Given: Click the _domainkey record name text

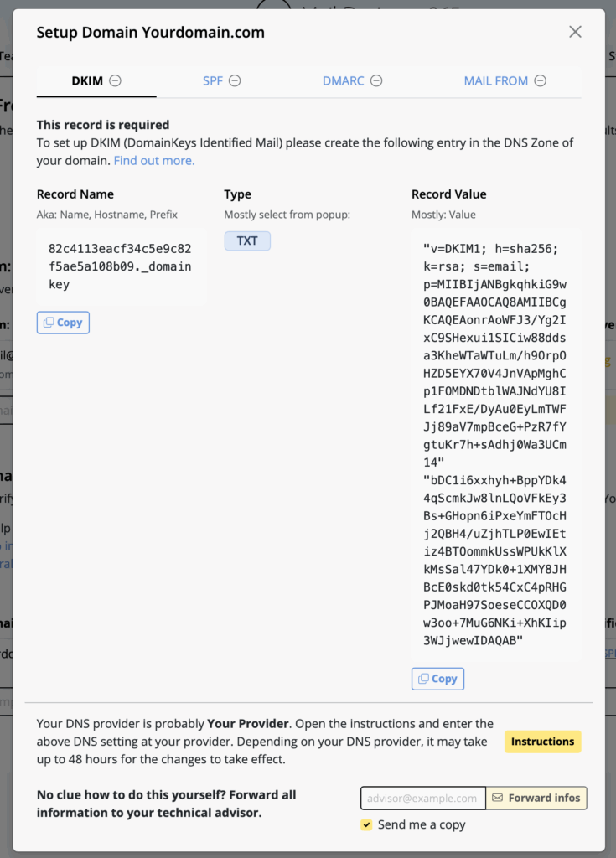Looking at the screenshot, I should tap(120, 266).
